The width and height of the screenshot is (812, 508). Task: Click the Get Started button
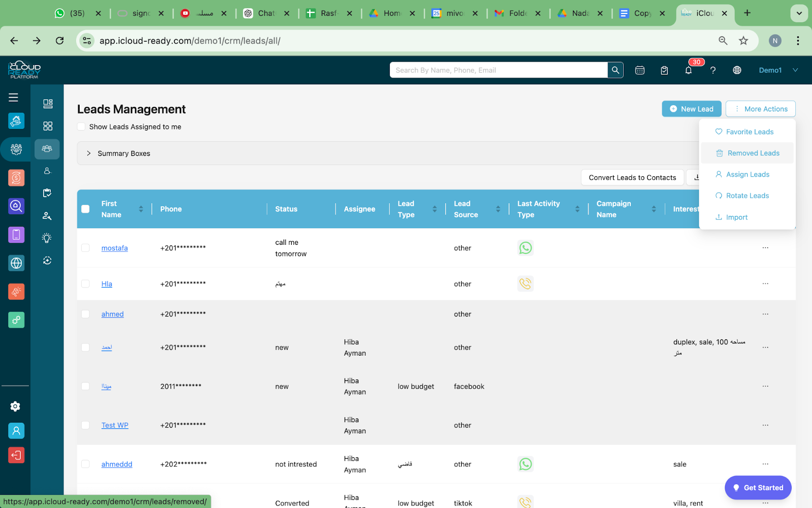[x=758, y=488]
